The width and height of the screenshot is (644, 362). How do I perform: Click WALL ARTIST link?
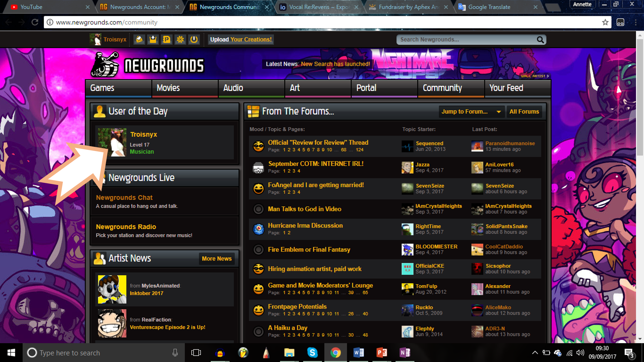535,76
